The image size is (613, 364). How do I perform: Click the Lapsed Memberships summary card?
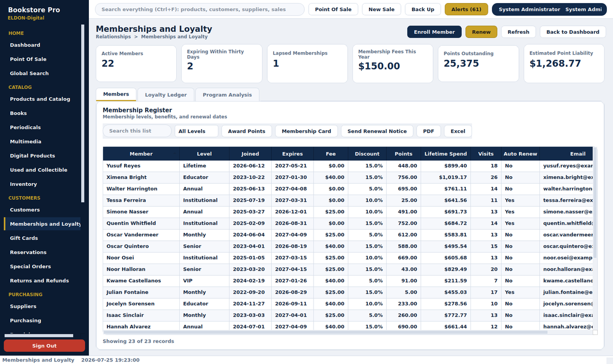tap(307, 64)
